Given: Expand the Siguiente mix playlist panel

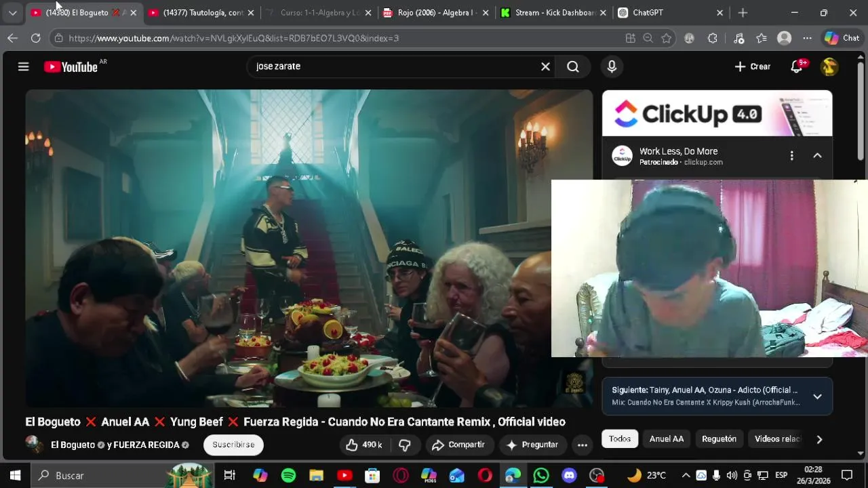Looking at the screenshot, I should [x=817, y=396].
